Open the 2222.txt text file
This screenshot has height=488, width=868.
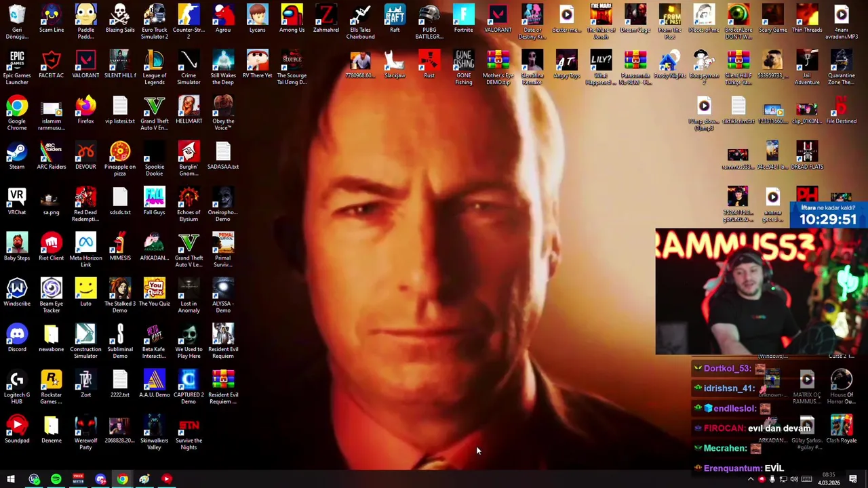[120, 384]
